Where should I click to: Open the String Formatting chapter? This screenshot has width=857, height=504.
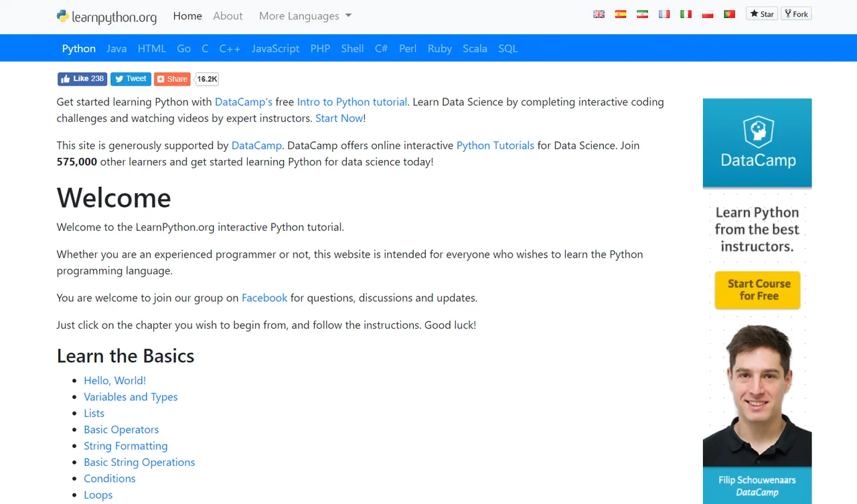tap(125, 446)
